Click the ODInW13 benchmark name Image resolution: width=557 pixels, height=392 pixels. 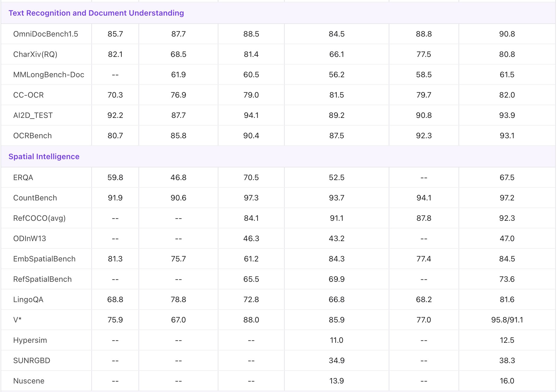[x=30, y=238]
